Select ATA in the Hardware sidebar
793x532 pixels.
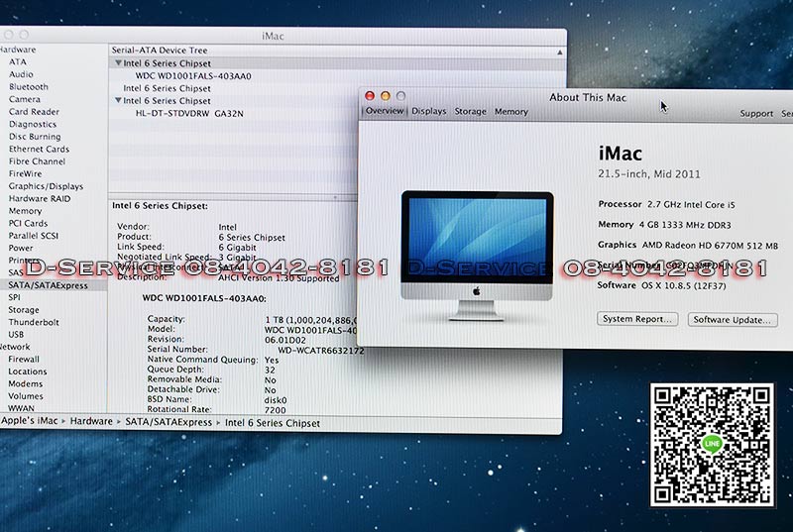coord(18,61)
